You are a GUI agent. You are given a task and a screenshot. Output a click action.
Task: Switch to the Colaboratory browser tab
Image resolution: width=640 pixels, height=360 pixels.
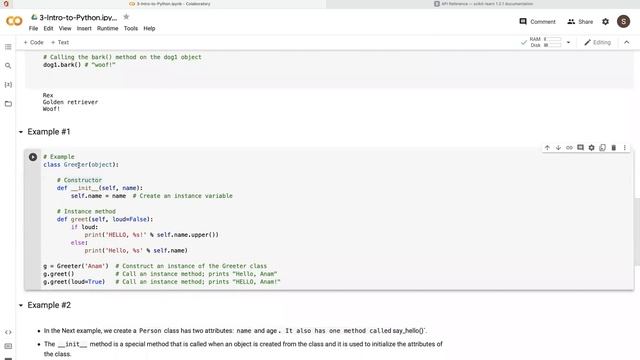pos(169,4)
